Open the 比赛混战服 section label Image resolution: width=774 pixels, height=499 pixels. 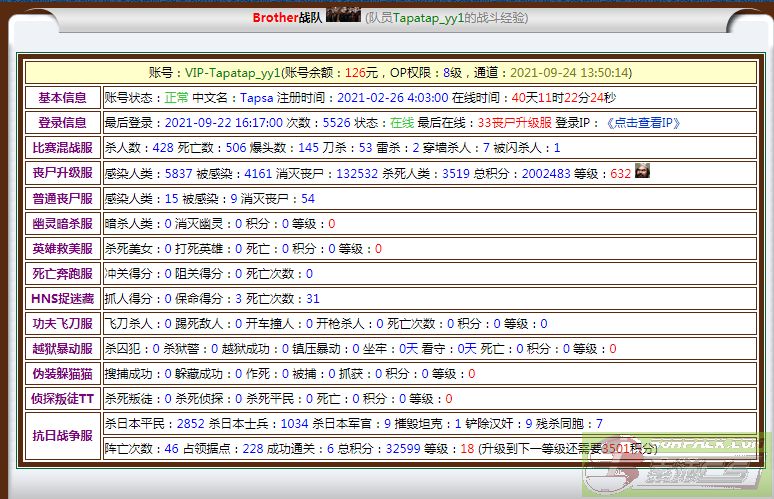point(62,148)
